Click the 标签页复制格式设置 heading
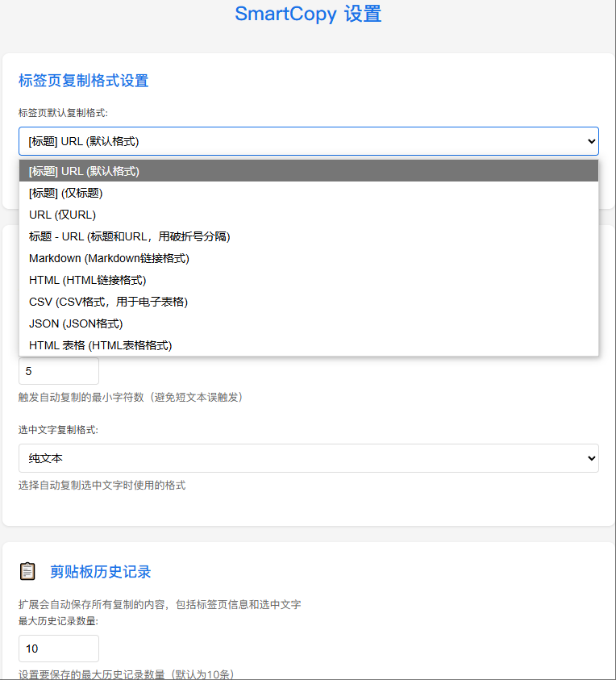Screen dimensions: 616x680 (x=83, y=81)
